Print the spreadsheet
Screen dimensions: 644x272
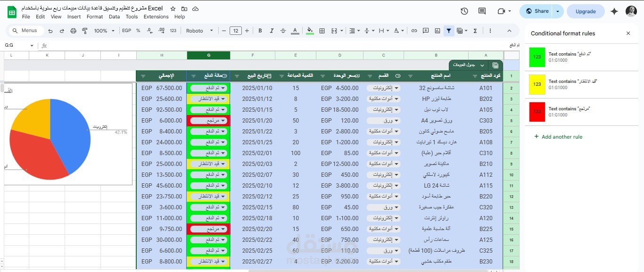coord(73,31)
